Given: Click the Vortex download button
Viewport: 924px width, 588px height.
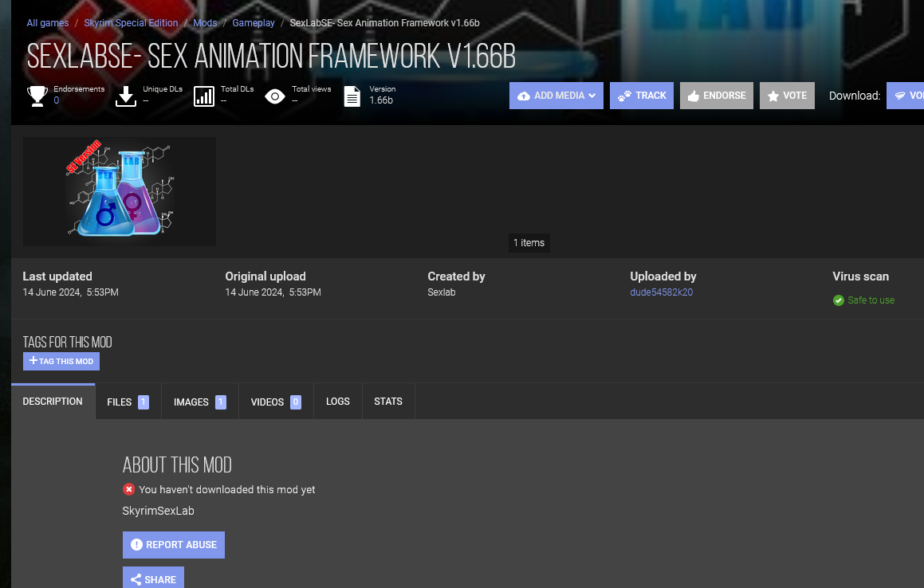Looking at the screenshot, I should coord(905,96).
